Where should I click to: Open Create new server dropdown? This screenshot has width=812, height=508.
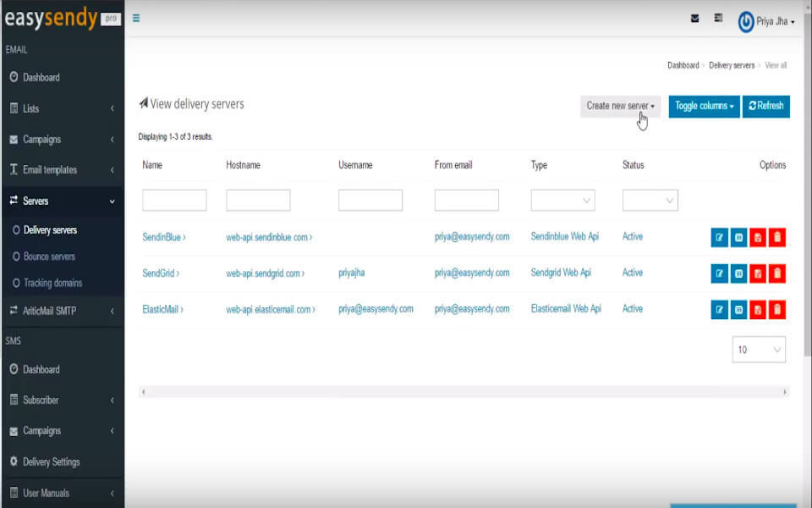620,107
